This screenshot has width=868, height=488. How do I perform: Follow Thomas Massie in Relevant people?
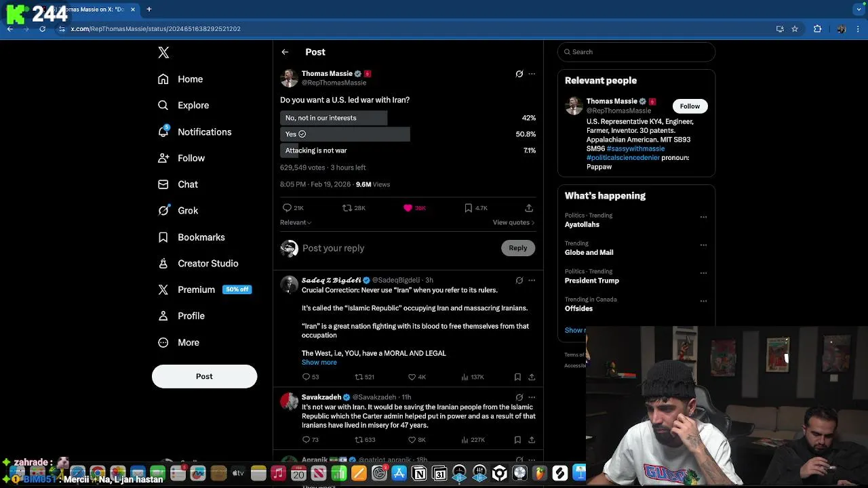690,106
